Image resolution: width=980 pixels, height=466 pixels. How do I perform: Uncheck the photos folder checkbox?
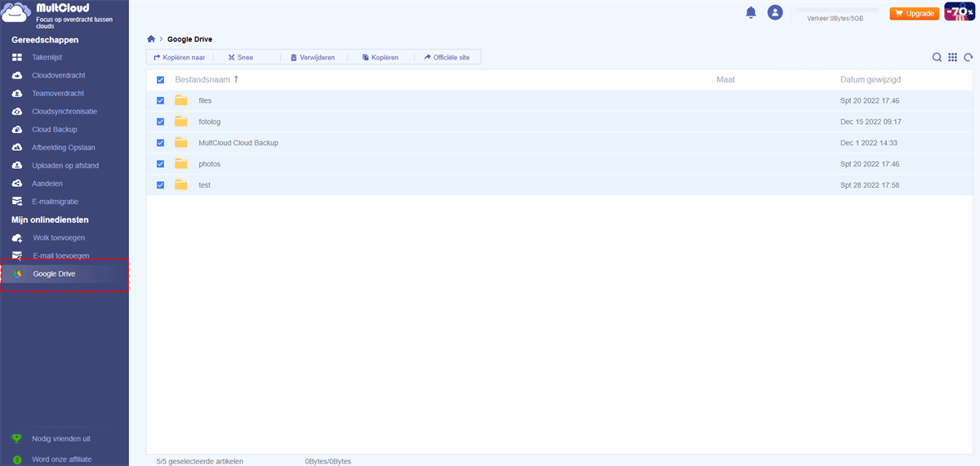click(x=160, y=164)
